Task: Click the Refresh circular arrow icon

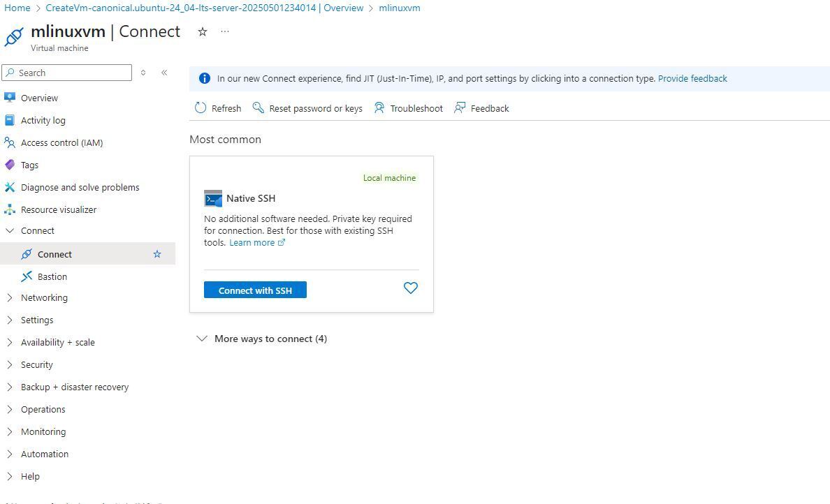Action: (200, 108)
